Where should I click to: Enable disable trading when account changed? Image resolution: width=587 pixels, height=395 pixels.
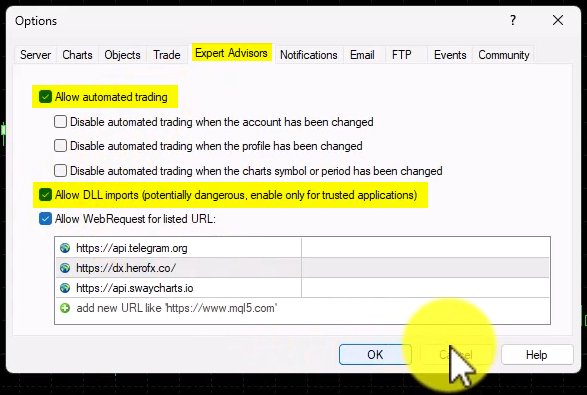(60, 122)
